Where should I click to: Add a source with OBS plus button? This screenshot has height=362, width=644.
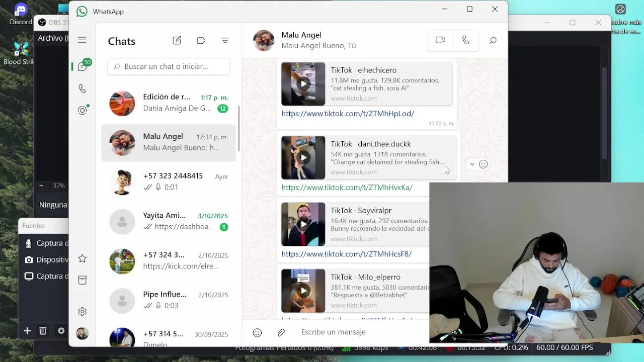point(27,331)
